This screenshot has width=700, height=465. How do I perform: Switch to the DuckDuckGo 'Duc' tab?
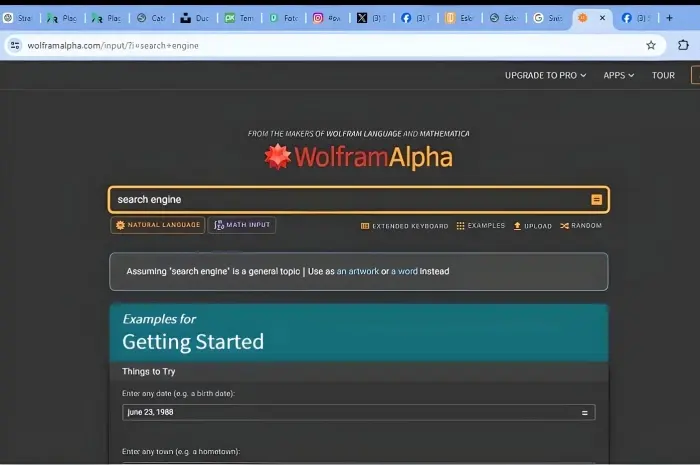coord(195,18)
